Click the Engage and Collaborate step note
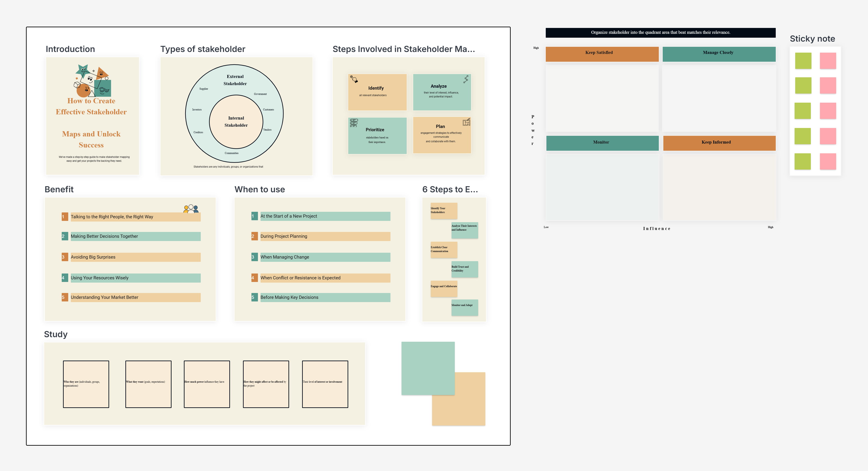 click(444, 289)
